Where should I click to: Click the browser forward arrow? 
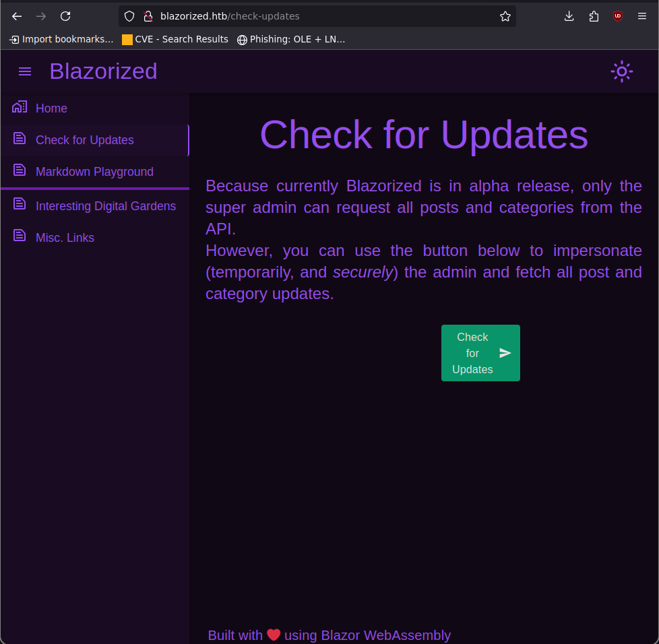click(41, 16)
